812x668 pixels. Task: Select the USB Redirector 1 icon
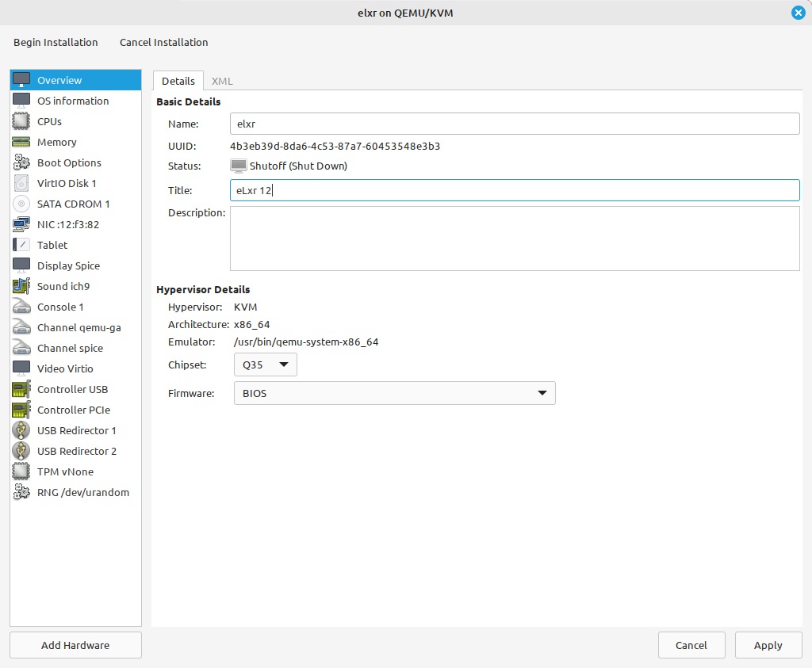[x=21, y=430]
